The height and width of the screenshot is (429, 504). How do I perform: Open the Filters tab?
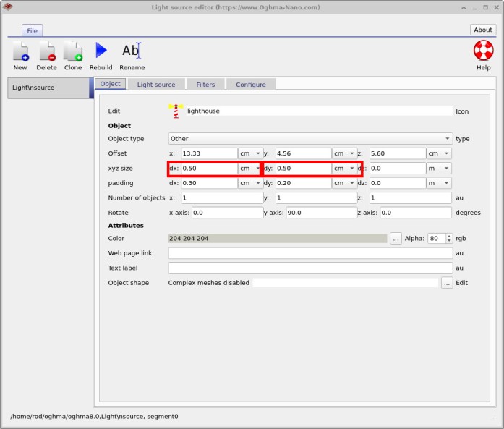tap(205, 85)
